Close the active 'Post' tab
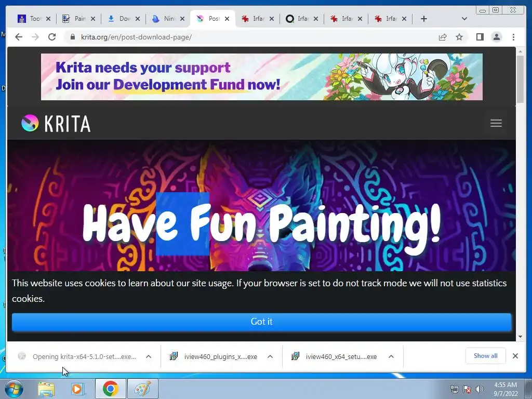 227,19
